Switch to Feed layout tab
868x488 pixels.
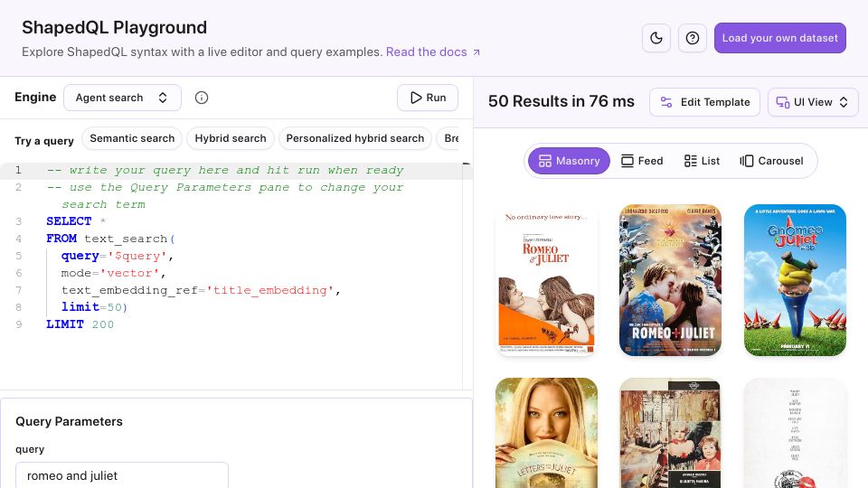(x=642, y=161)
